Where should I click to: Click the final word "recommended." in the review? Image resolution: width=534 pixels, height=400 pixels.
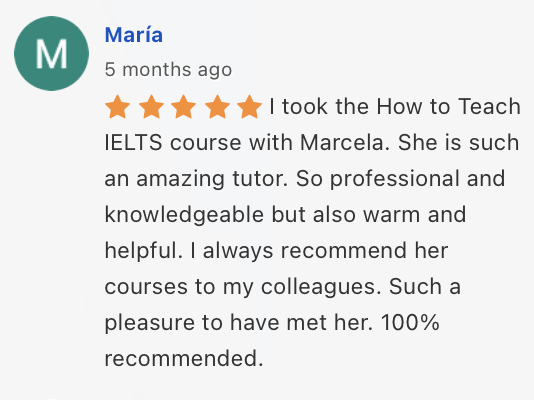point(184,358)
